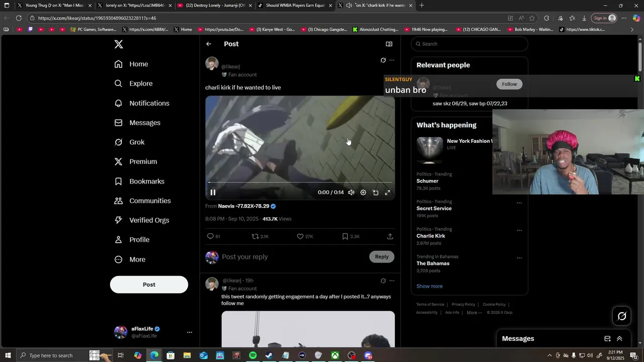The width and height of the screenshot is (644, 362).
Task: Expand the footer More dropdown
Action: [x=474, y=312]
